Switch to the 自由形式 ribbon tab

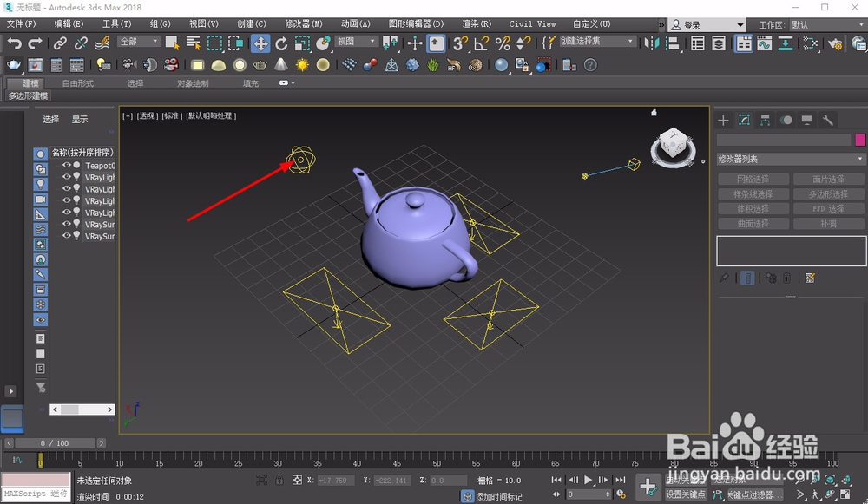coord(77,83)
